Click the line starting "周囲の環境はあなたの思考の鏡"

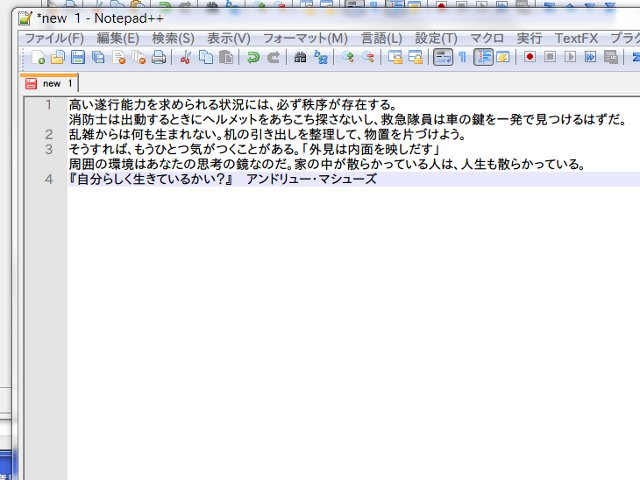pyautogui.click(x=327, y=164)
